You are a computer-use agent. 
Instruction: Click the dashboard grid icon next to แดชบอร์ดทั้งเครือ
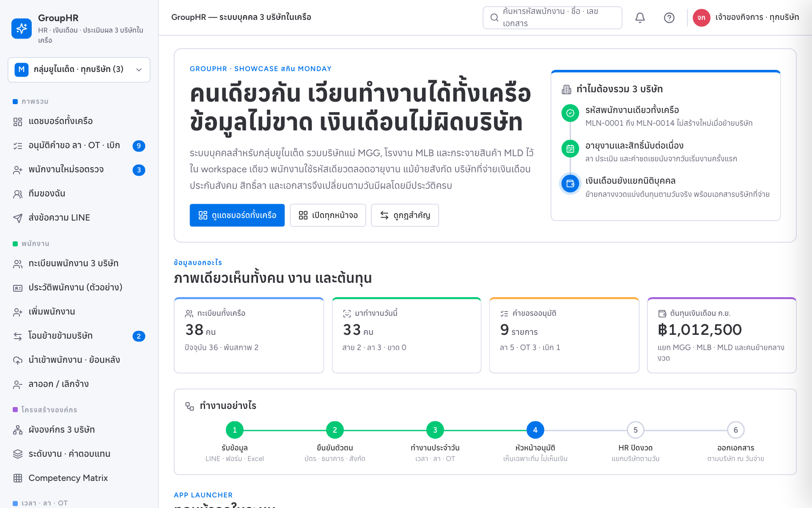(18, 121)
